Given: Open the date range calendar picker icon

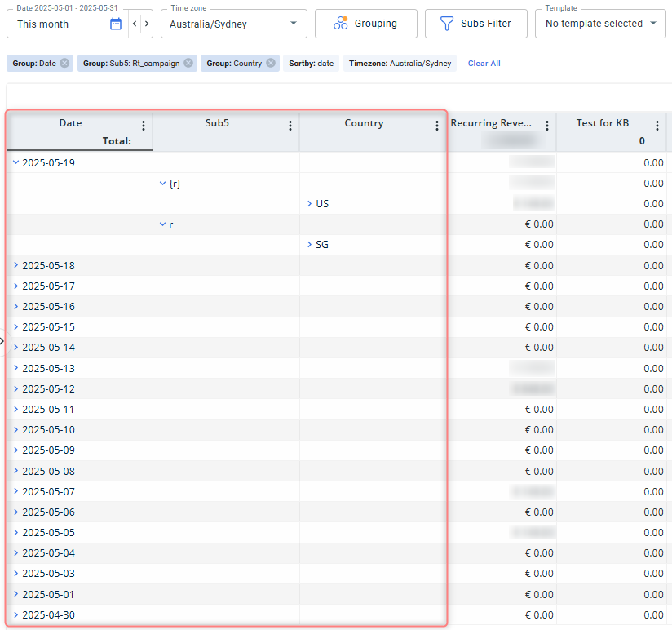Looking at the screenshot, I should click(x=116, y=24).
